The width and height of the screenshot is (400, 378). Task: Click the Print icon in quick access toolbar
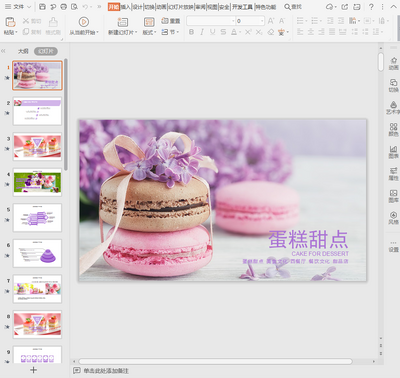[64, 7]
